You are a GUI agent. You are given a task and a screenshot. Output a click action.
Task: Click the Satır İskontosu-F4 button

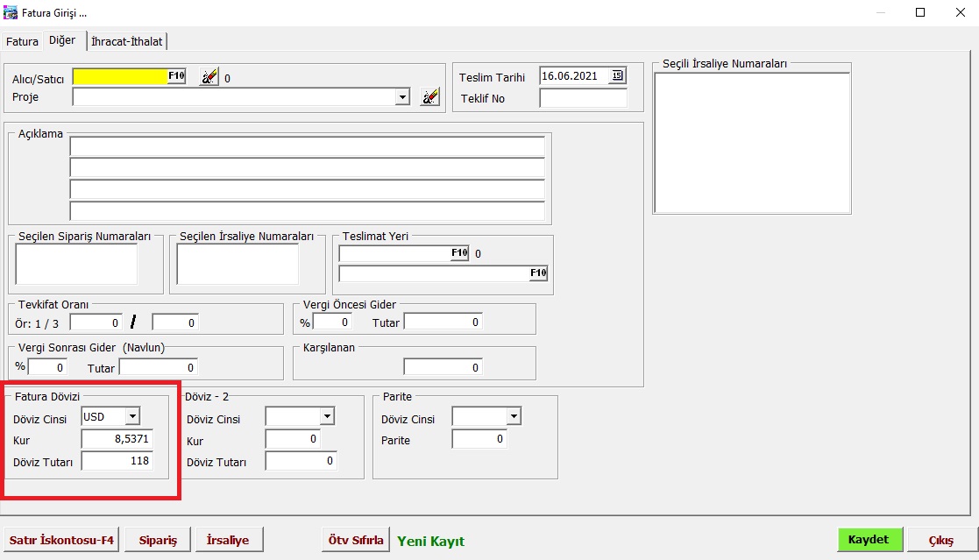[61, 541]
